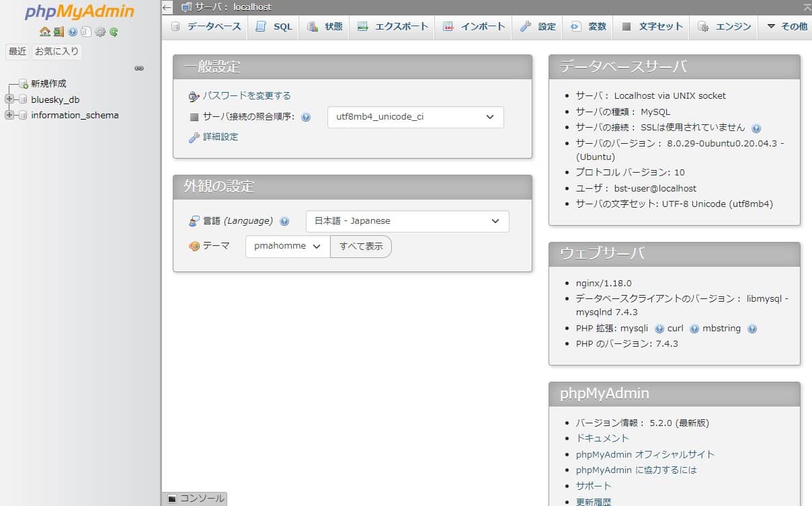Open the その他 more menu
Viewport: 812px width, 506px height.
[x=786, y=27]
